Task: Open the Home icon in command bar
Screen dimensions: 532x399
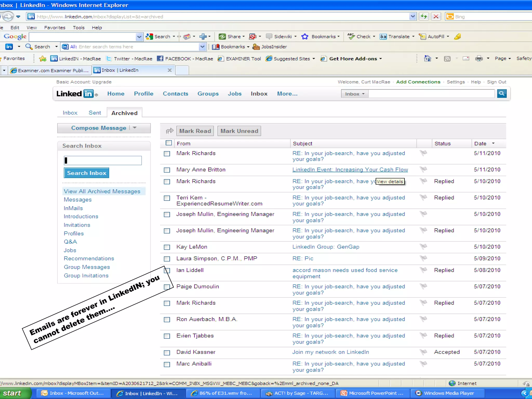Action: click(427, 58)
